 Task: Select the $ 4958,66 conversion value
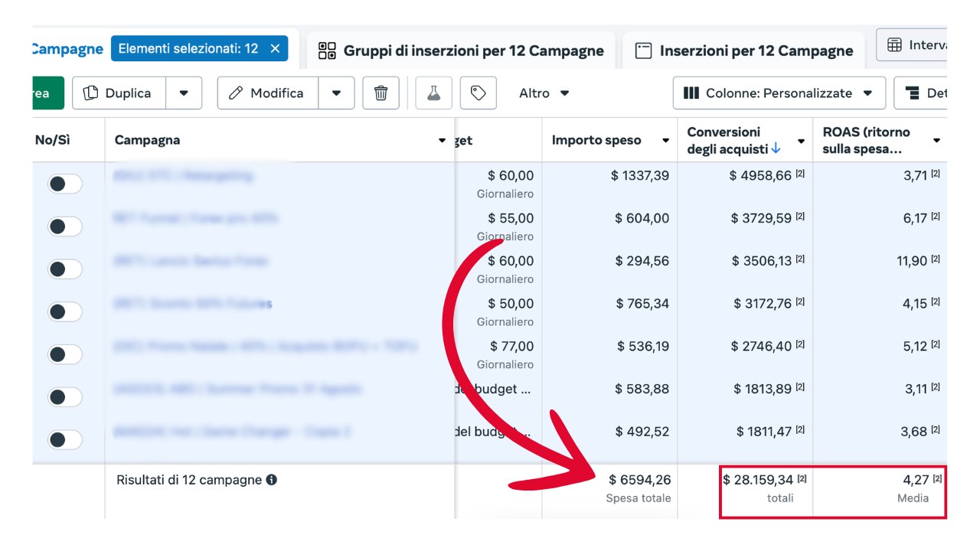pos(760,175)
